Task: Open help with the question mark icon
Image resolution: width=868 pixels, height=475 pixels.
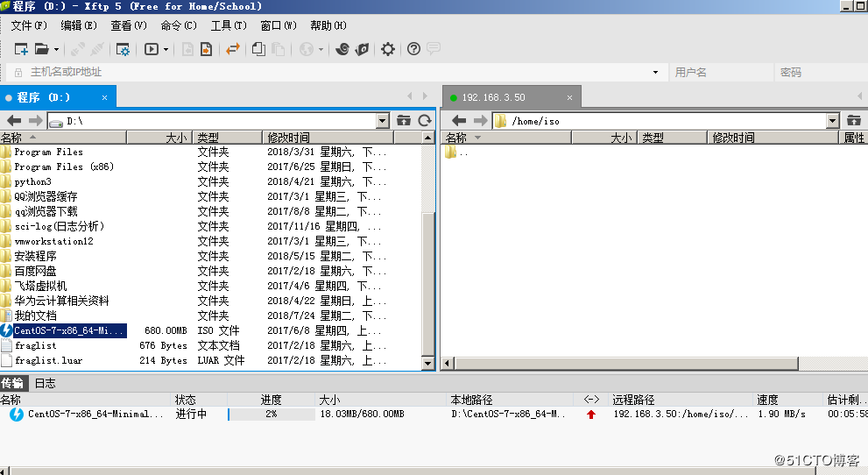Action: (413, 49)
